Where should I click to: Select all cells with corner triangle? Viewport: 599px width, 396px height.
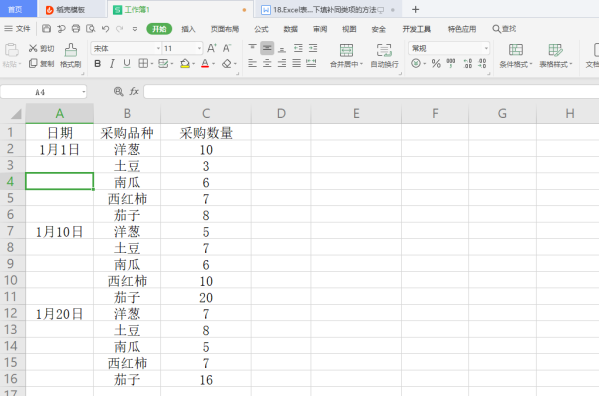pos(15,113)
